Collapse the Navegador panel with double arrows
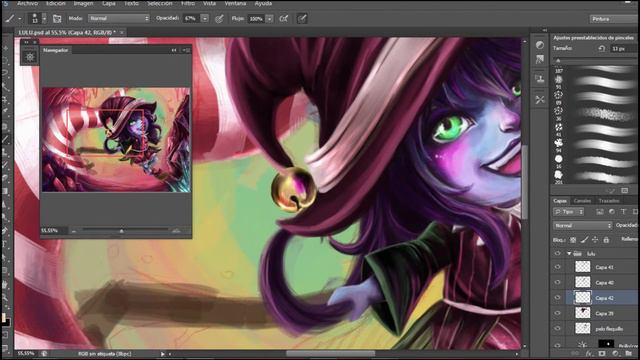This screenshot has height=360, width=640. (174, 50)
